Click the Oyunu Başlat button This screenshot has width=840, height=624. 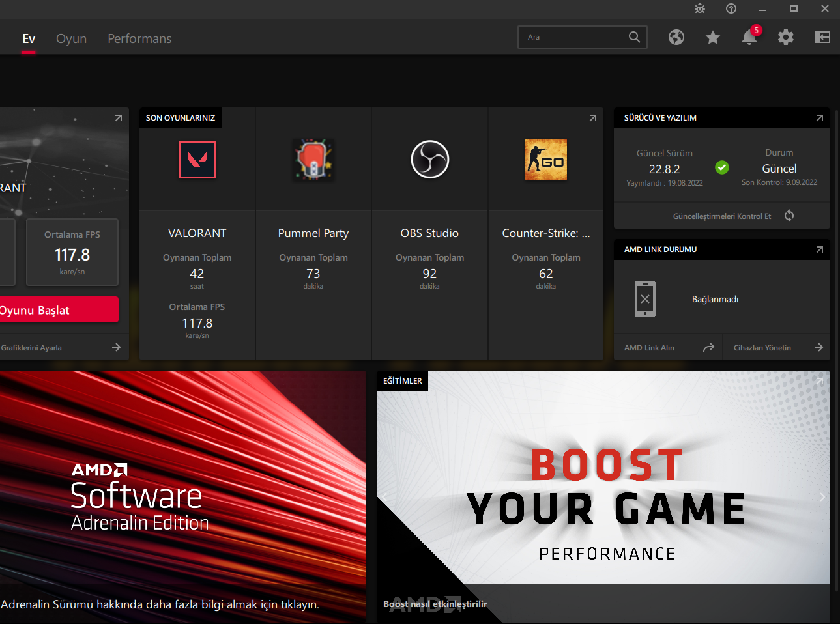pyautogui.click(x=59, y=310)
